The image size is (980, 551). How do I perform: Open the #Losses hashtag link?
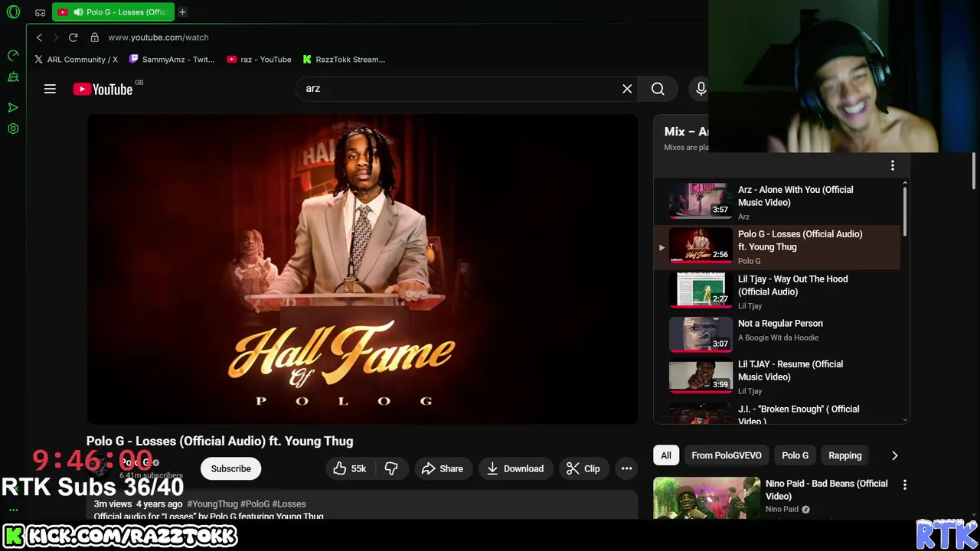pyautogui.click(x=289, y=504)
